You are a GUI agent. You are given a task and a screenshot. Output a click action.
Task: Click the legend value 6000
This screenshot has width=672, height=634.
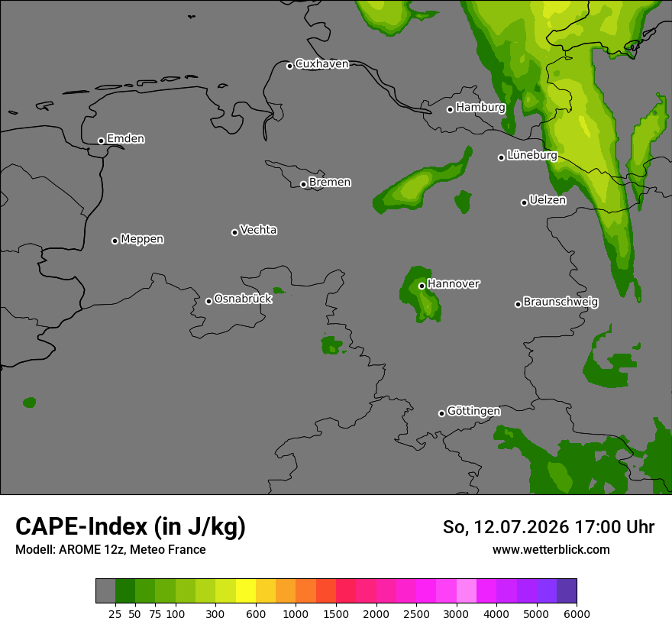(577, 614)
